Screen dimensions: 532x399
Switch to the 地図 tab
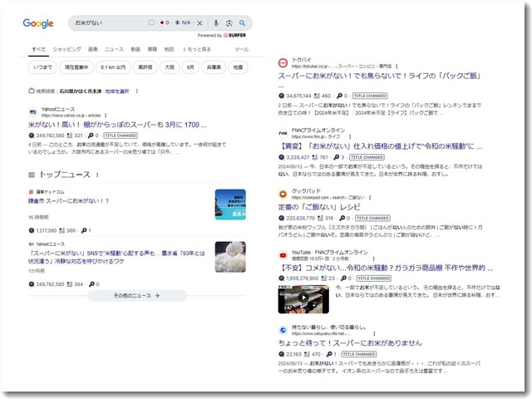169,49
